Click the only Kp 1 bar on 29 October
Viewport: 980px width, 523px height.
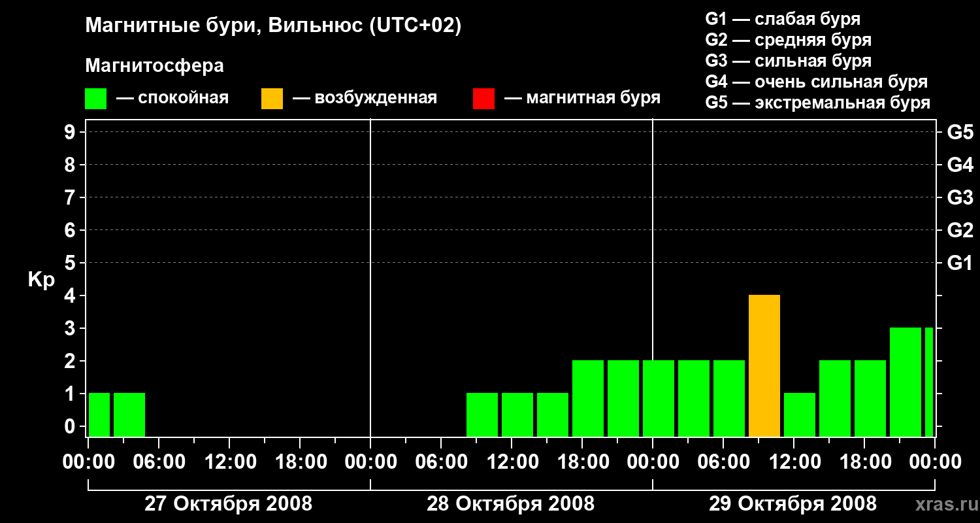tap(800, 415)
